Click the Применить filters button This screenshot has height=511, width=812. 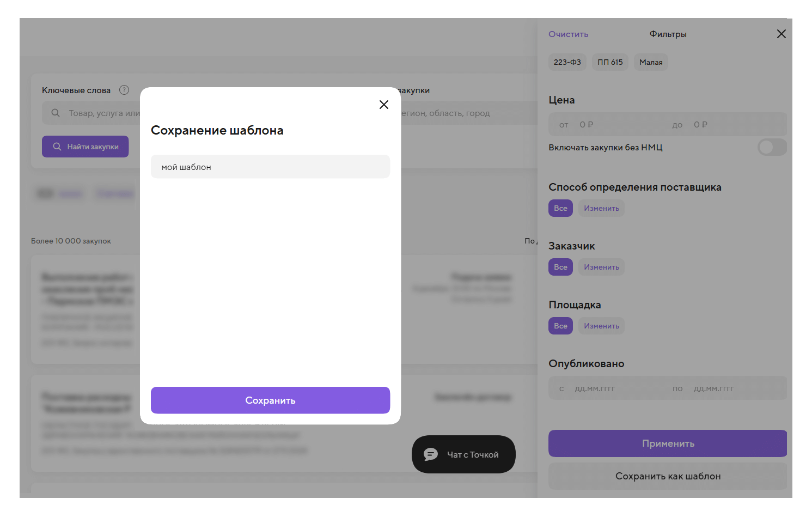coord(668,443)
